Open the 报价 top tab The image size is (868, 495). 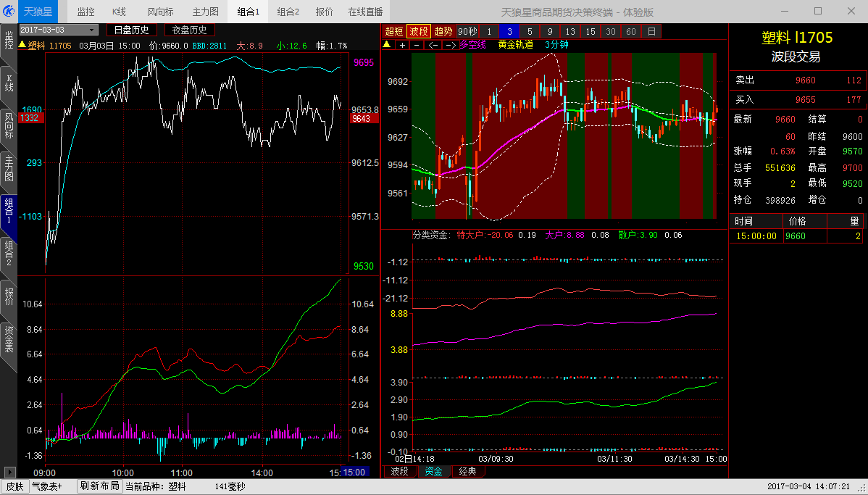pos(325,12)
